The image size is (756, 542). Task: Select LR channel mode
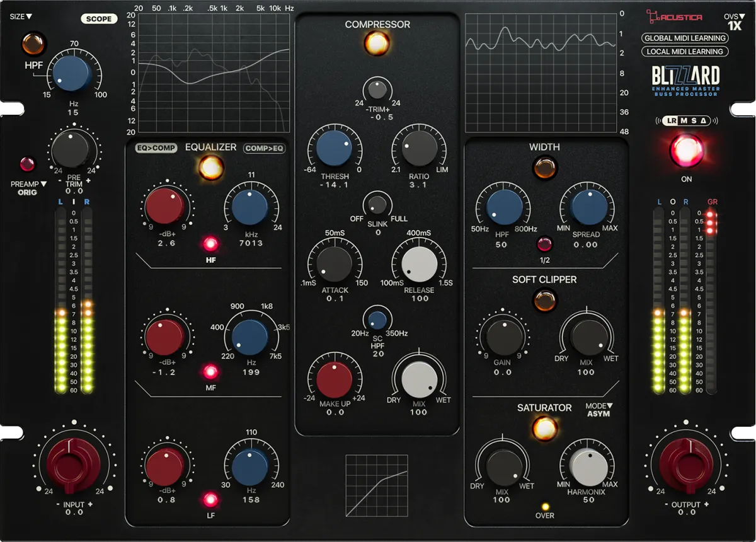[x=670, y=120]
